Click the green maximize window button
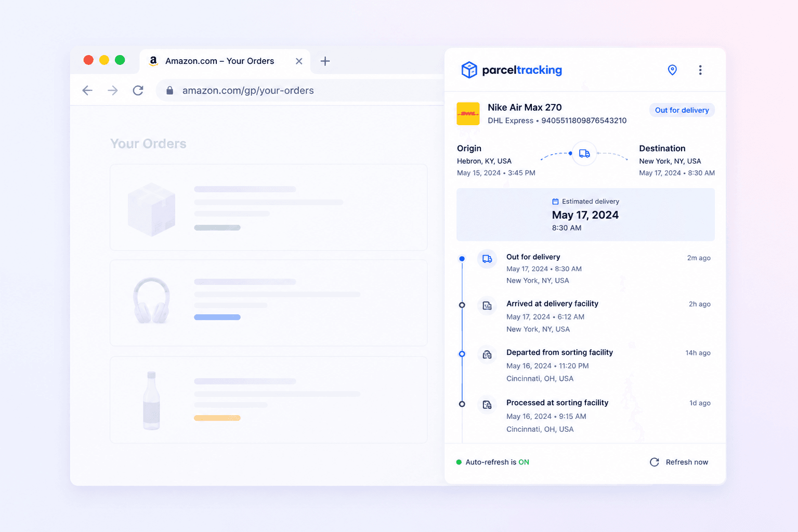 (120, 60)
